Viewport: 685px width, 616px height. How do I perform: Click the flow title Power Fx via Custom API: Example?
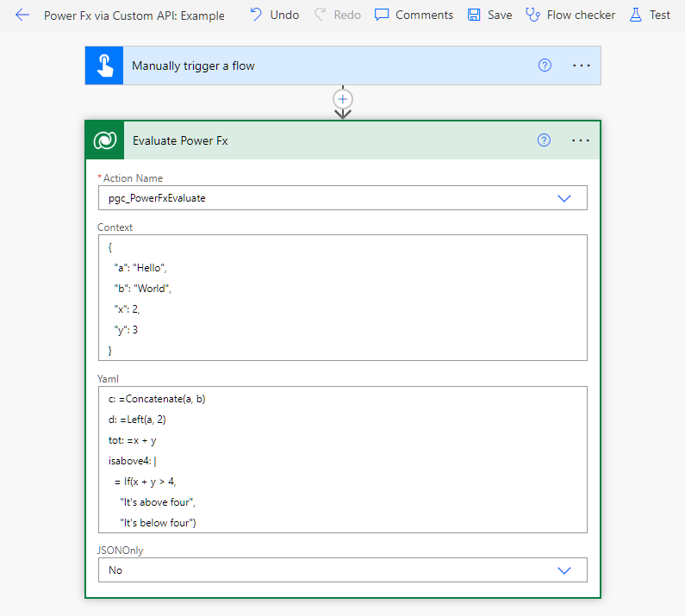(x=134, y=16)
